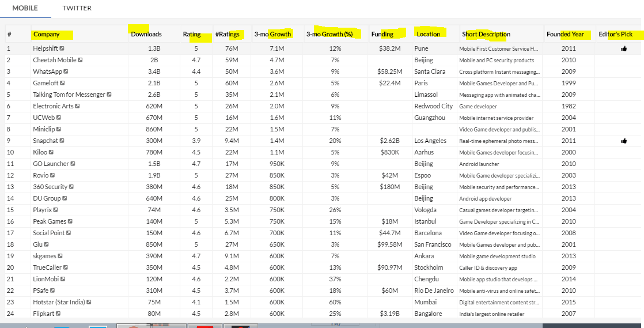The height and width of the screenshot is (328, 644).
Task: Click the external link icon next to Rovio
Action: (52, 175)
